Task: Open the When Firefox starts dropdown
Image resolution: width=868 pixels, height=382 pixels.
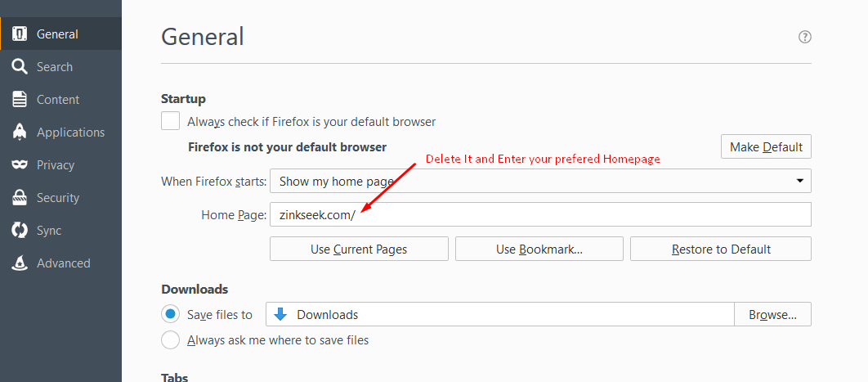Action: click(540, 181)
